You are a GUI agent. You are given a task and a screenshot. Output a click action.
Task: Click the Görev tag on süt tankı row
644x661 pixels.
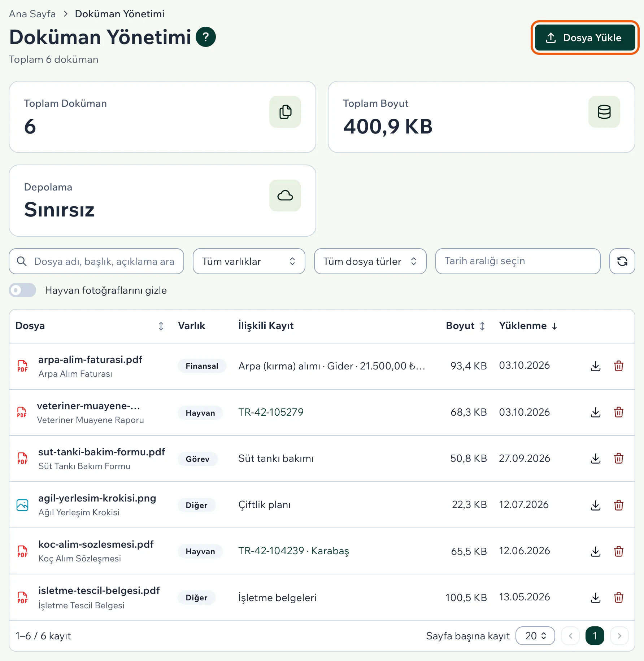[x=197, y=459]
